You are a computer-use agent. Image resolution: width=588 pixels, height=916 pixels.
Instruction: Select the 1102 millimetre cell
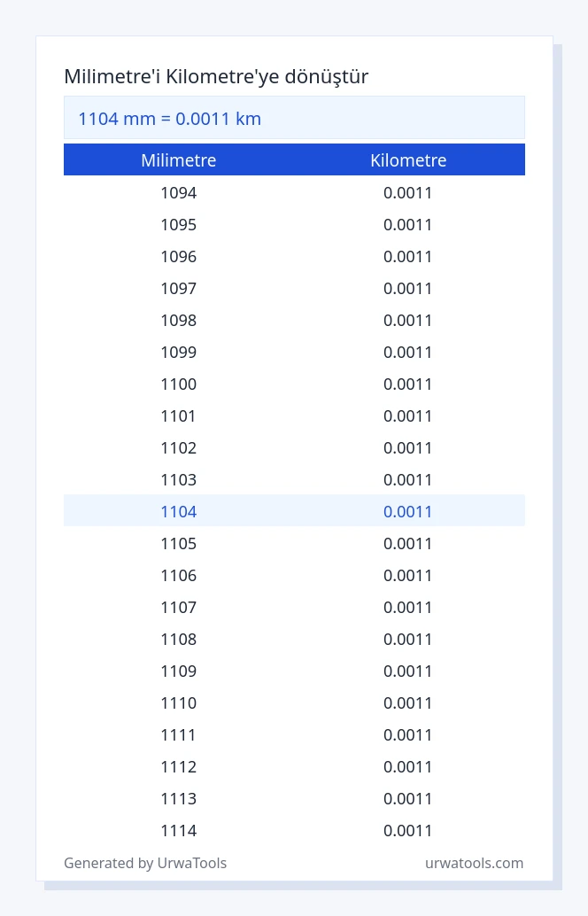[179, 448]
